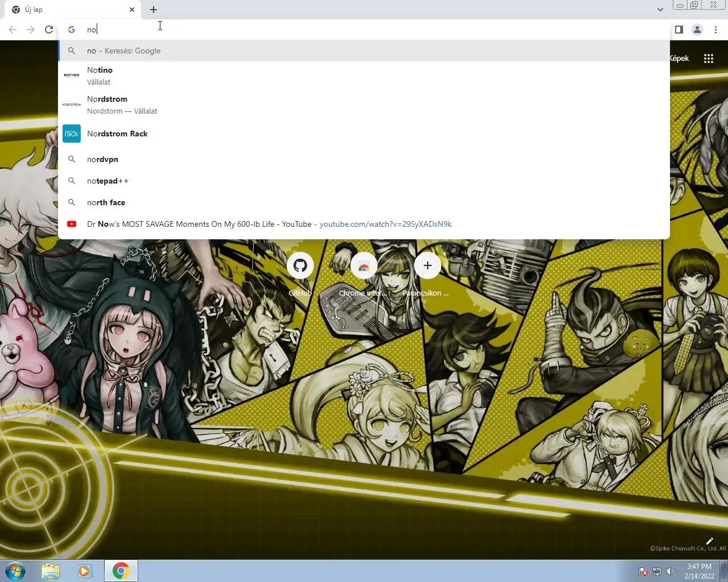Open the network tray icon
Image resolution: width=728 pixels, height=582 pixels.
(x=657, y=571)
